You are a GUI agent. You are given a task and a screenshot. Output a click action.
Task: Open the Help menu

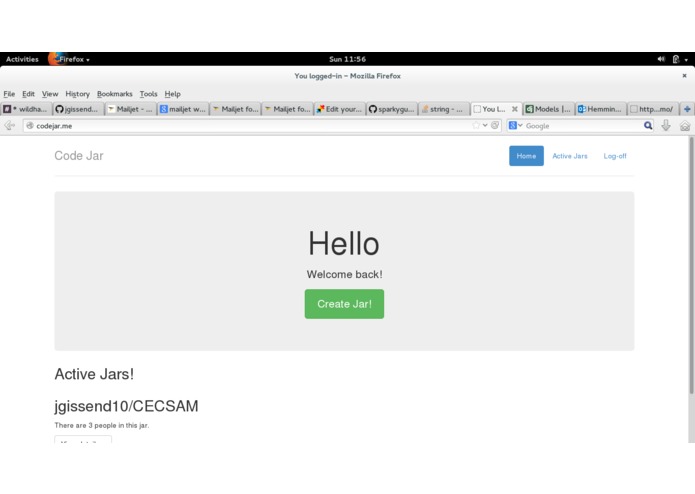pos(172,94)
